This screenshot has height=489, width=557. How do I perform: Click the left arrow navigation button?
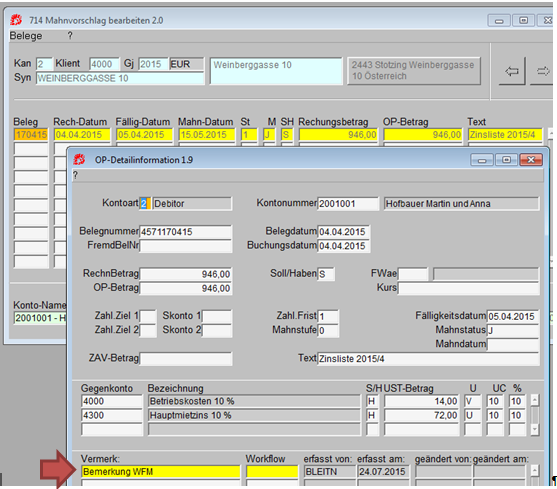[x=512, y=71]
